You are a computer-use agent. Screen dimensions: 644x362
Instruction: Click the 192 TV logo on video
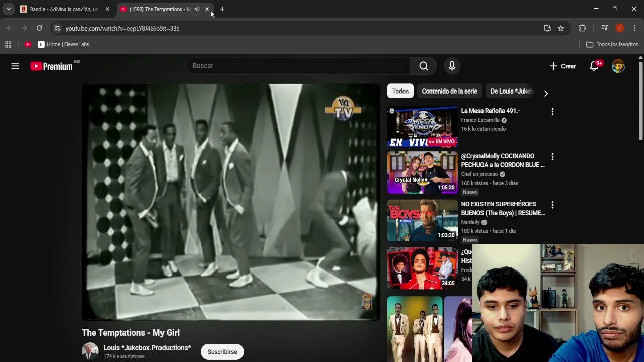(x=343, y=109)
